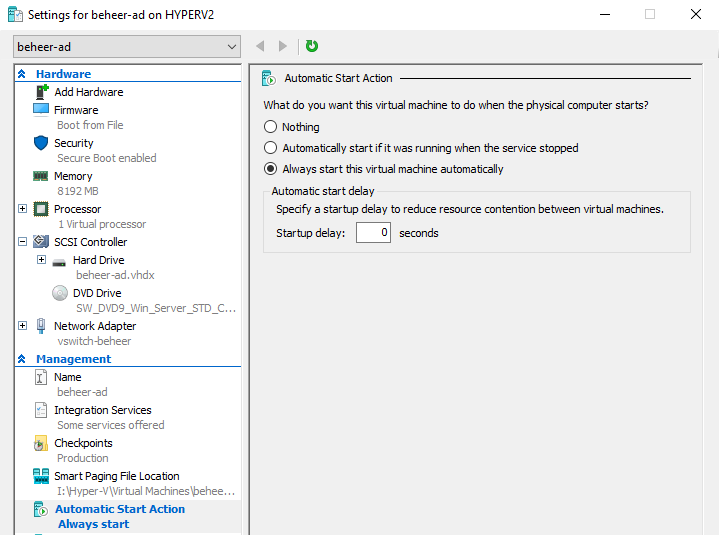Open Smart Paging File Location settings
The width and height of the screenshot is (719, 535).
point(117,476)
